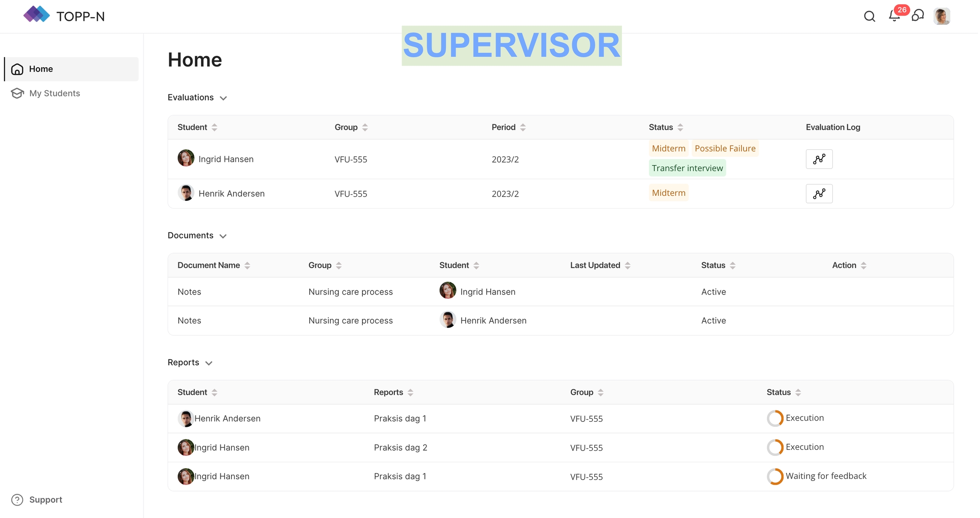Open Ingrid Hansen's evaluation log graph
This screenshot has width=980, height=518.
[819, 159]
